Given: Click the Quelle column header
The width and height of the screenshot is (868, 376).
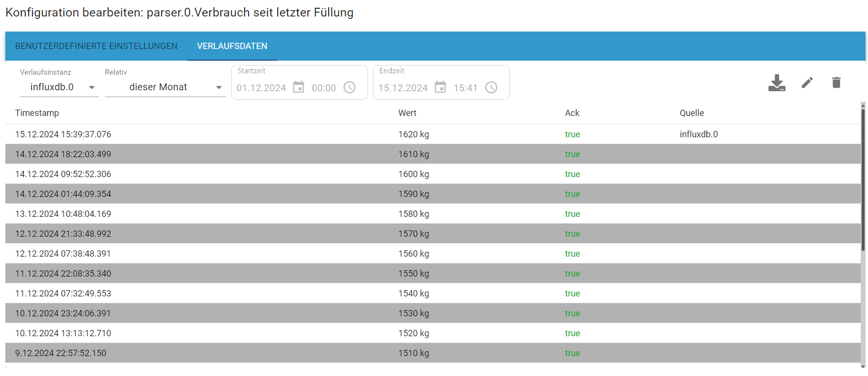Looking at the screenshot, I should coord(692,113).
